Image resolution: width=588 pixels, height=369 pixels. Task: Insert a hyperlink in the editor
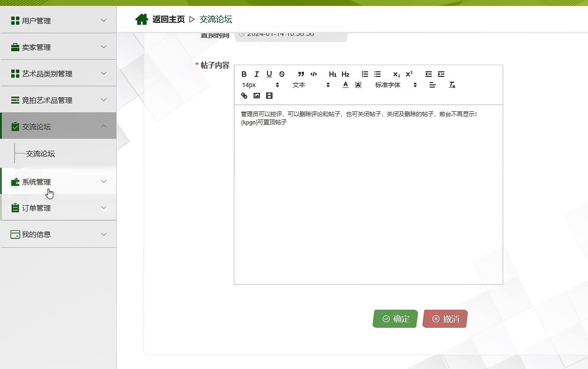[244, 96]
